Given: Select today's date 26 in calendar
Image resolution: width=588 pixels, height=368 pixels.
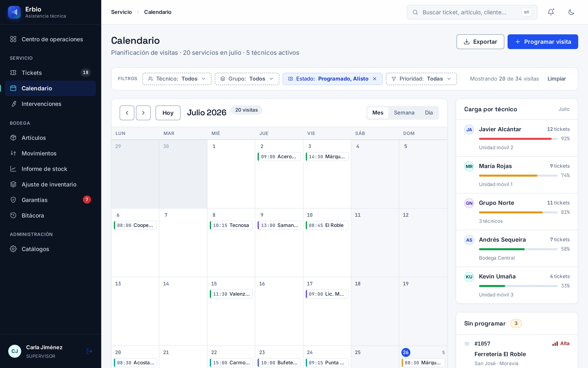Looking at the screenshot, I should (405, 352).
